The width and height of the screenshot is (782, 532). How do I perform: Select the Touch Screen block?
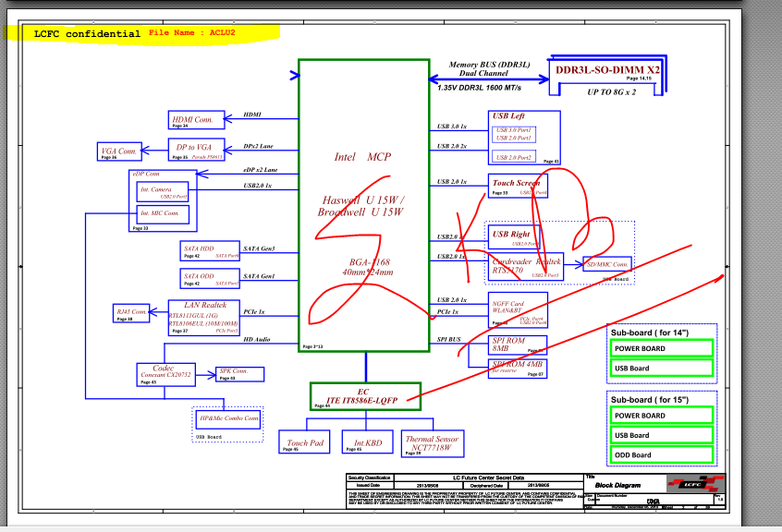(518, 186)
